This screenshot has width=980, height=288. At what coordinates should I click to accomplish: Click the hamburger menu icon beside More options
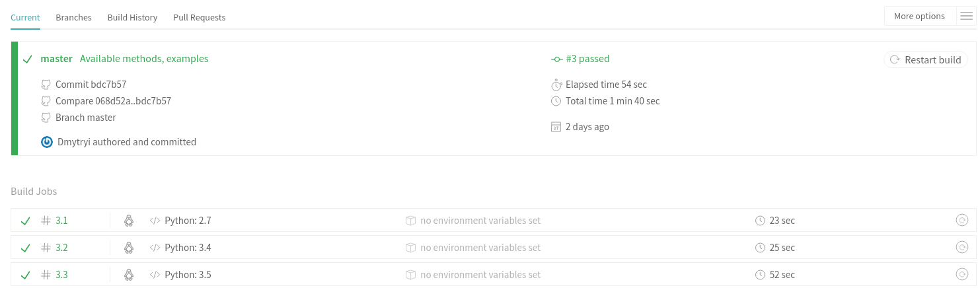pyautogui.click(x=966, y=17)
